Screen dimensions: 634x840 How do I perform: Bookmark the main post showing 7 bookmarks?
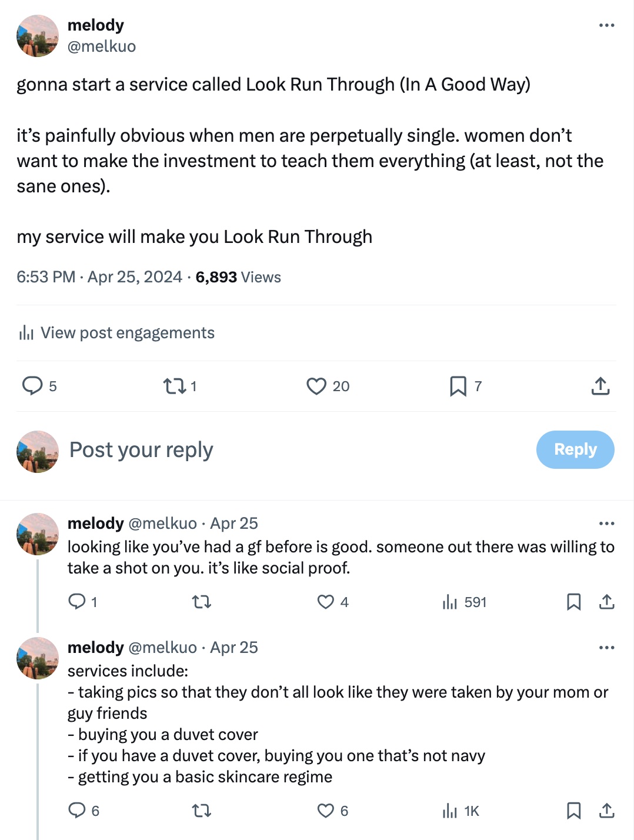click(x=458, y=386)
